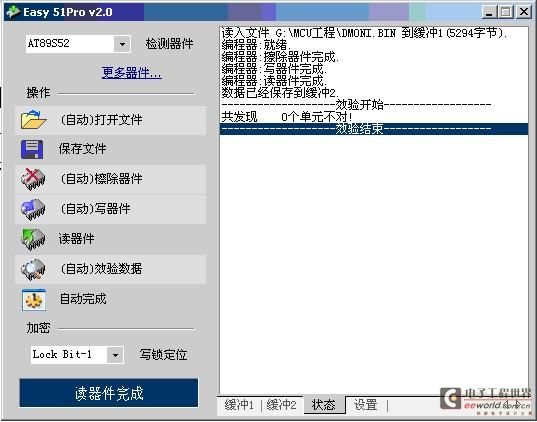This screenshot has height=422, width=537.
Task: Click the 检测器件 detect device button
Action: coord(169,44)
